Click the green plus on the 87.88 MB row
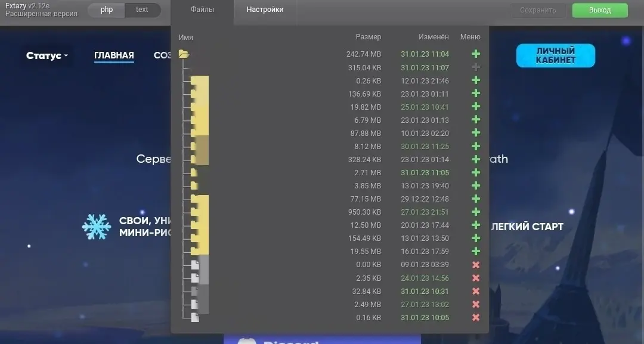 476,133
